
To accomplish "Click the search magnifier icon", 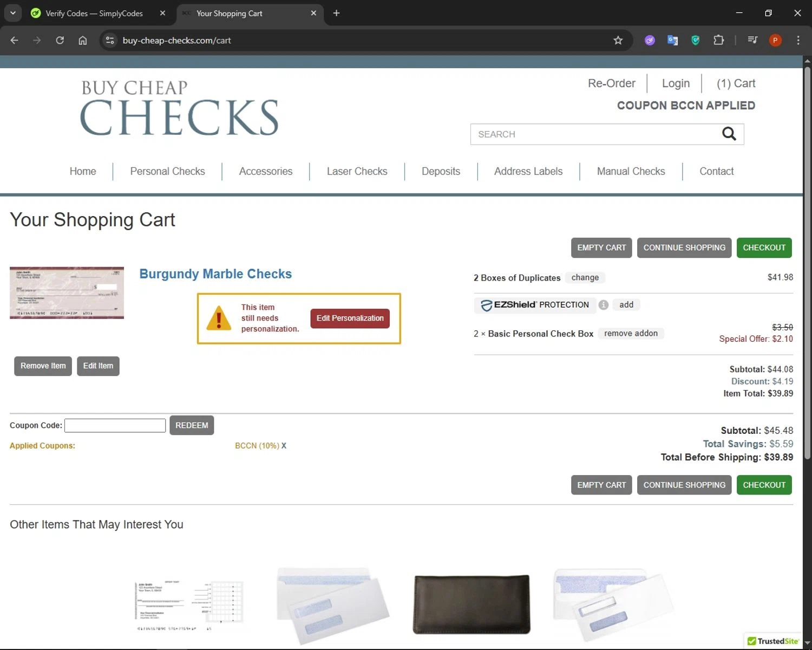I will click(729, 134).
